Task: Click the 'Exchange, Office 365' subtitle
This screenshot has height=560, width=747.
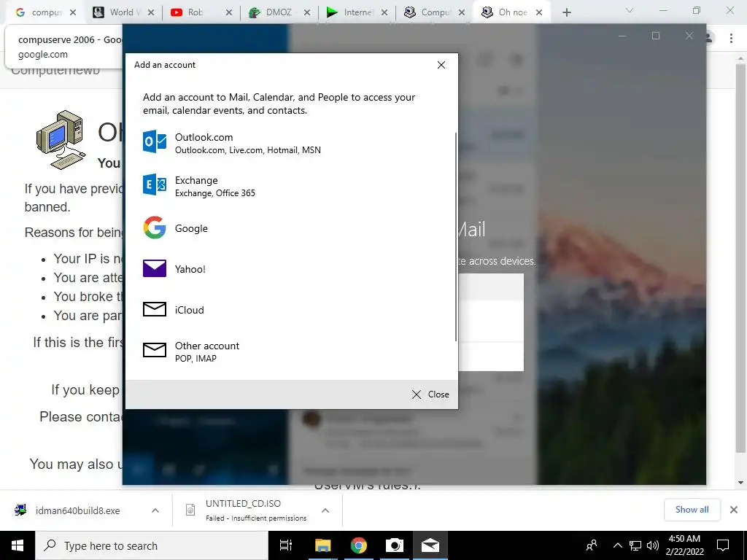Action: (215, 192)
